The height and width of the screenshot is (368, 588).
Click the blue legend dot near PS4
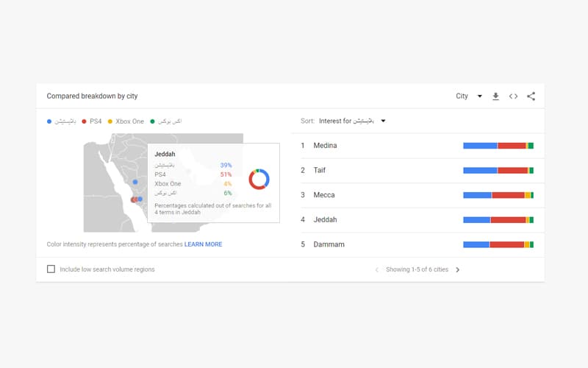coord(49,121)
